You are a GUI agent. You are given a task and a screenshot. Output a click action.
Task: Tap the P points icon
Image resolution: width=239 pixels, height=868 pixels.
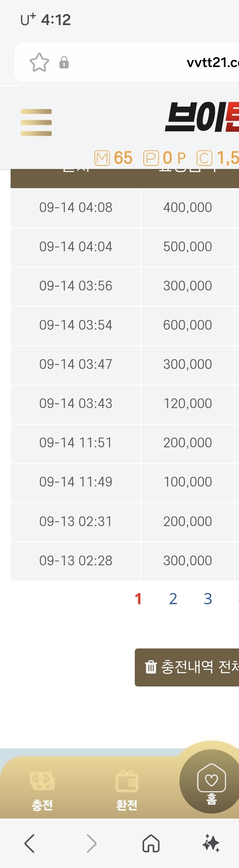click(151, 158)
